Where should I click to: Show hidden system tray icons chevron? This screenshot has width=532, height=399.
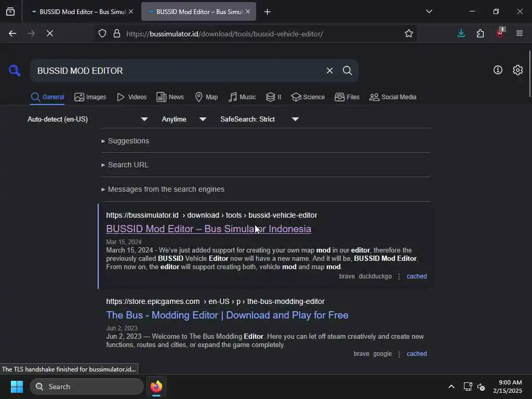pos(451,387)
